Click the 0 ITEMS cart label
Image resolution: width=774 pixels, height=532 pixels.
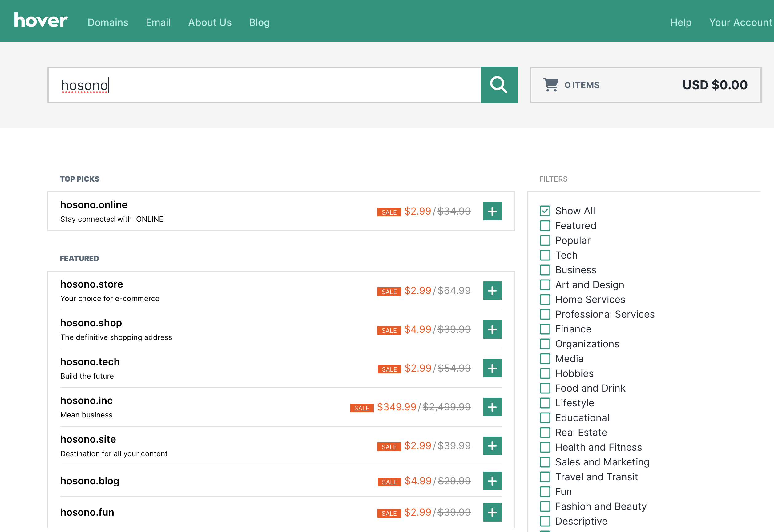pyautogui.click(x=582, y=85)
